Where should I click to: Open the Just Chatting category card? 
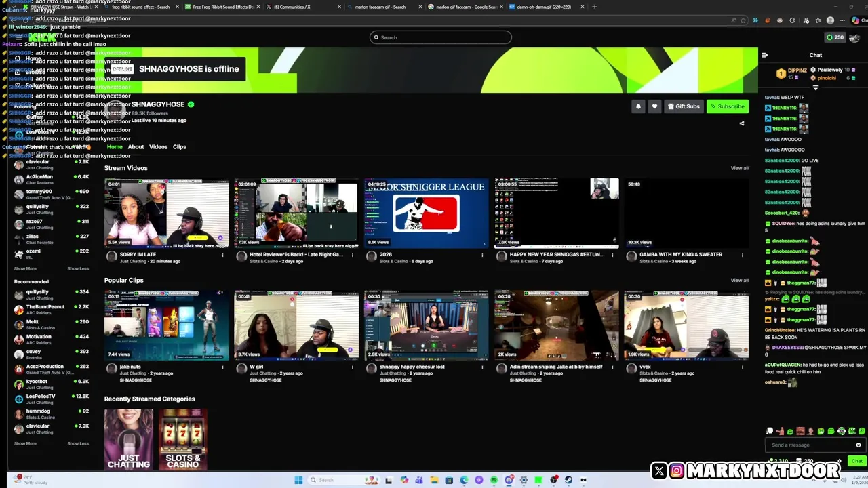click(129, 439)
